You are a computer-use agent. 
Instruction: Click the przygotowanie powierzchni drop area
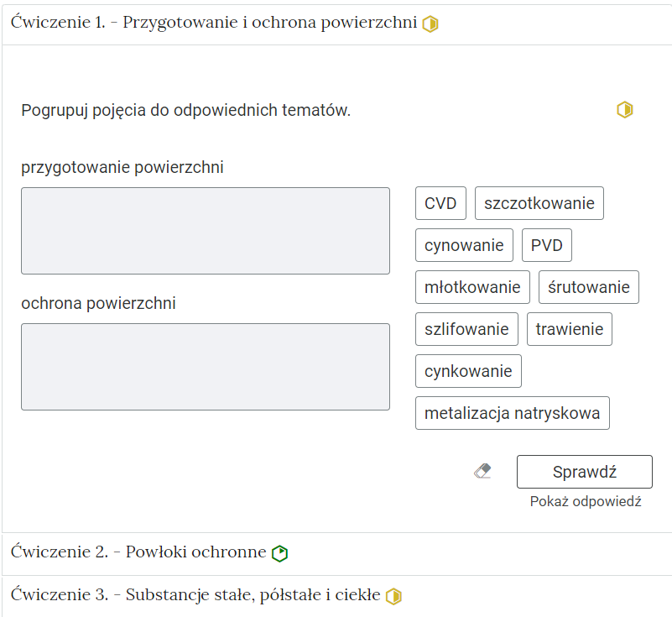(206, 230)
